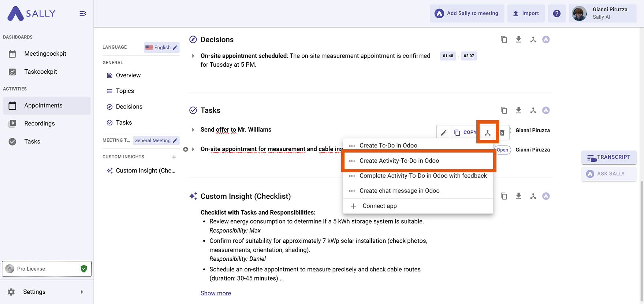Click the Sally logo
This screenshot has height=304, width=644.
click(x=31, y=14)
